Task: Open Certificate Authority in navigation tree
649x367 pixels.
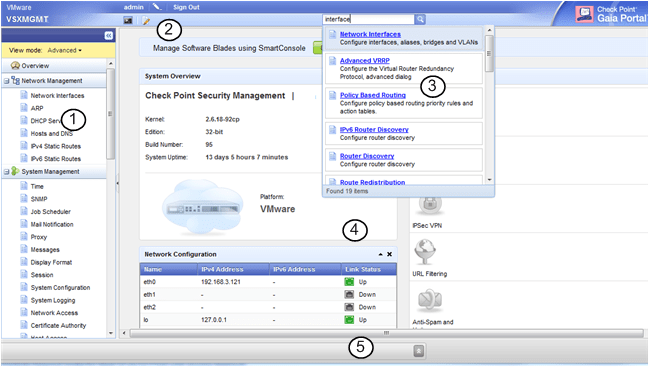Action: coord(58,325)
